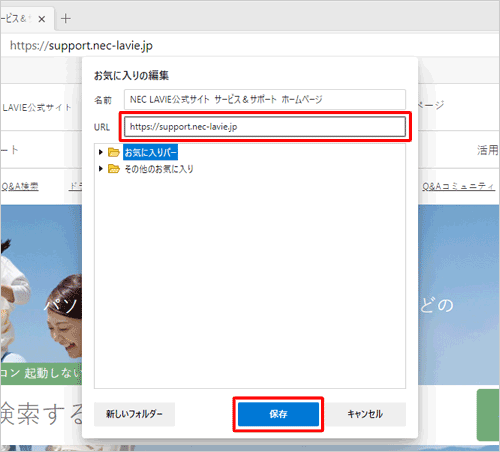
Task: Click the 保存 (Save) button
Action: tap(278, 414)
